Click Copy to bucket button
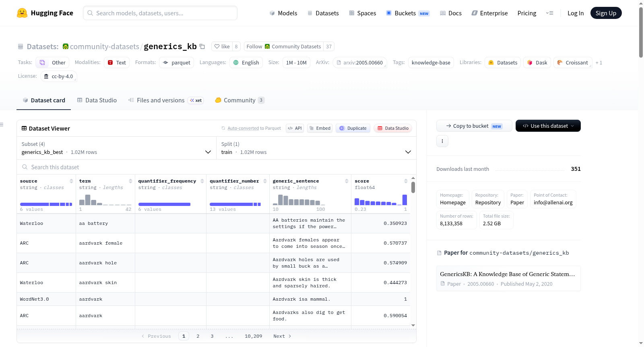 pos(474,126)
